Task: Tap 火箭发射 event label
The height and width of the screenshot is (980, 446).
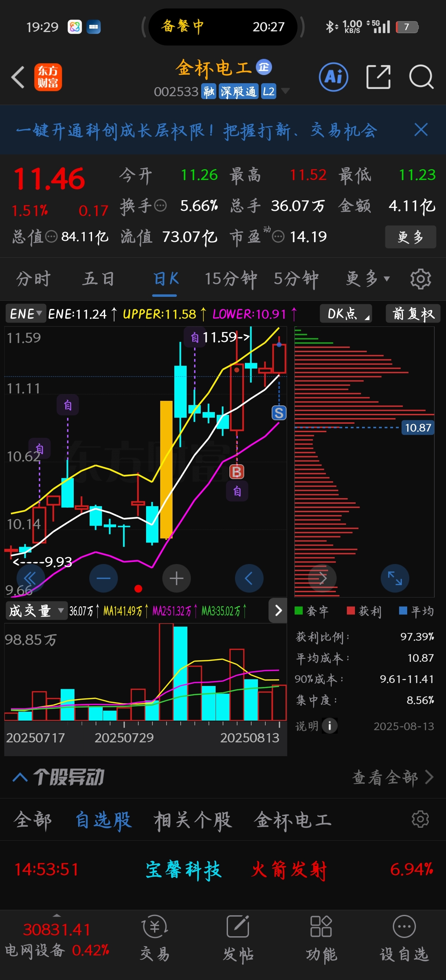Action: [289, 870]
